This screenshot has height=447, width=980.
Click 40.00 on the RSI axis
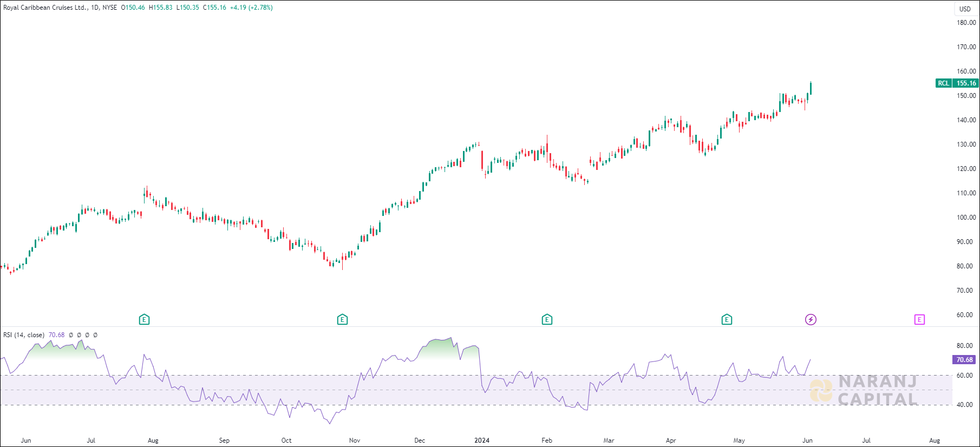[965, 404]
